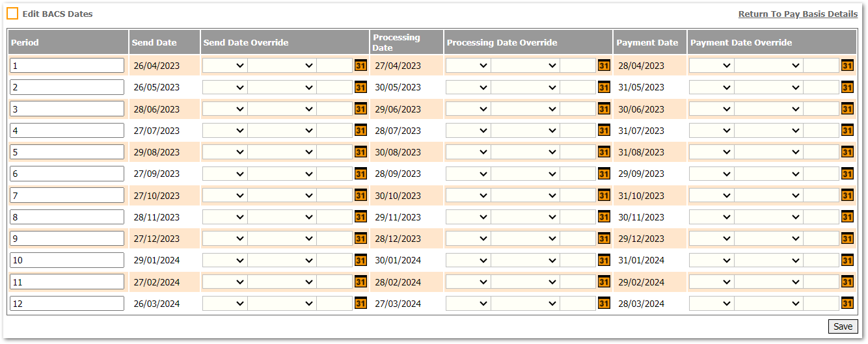Click the Period 1 text field
This screenshot has width=868, height=344.
click(67, 66)
